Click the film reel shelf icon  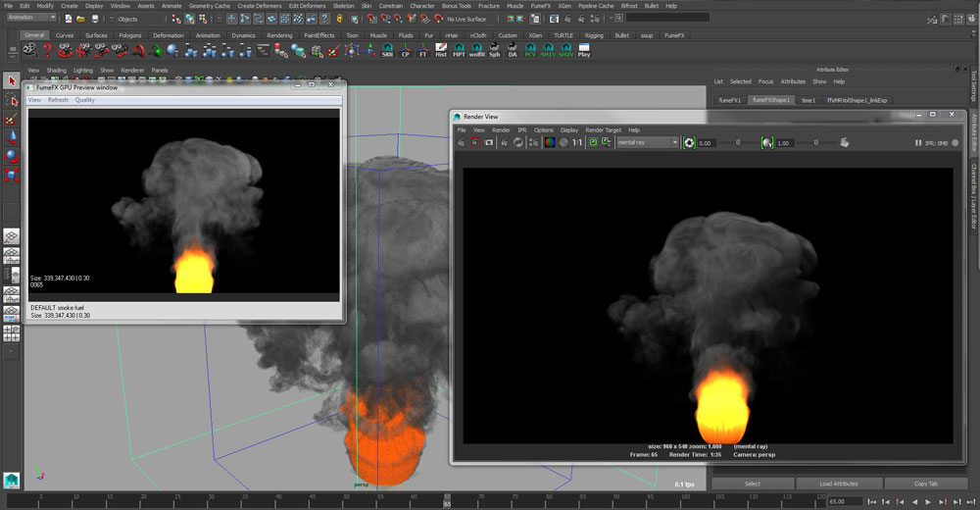(x=29, y=51)
